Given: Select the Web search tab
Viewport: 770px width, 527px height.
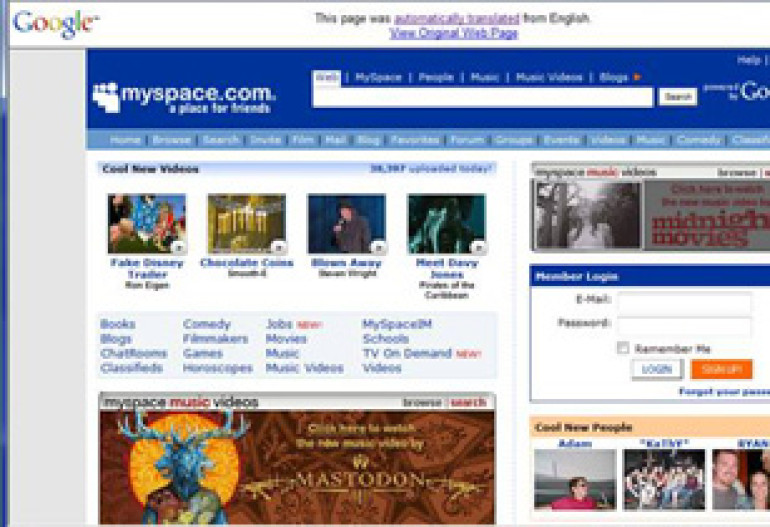Looking at the screenshot, I should 327,77.
